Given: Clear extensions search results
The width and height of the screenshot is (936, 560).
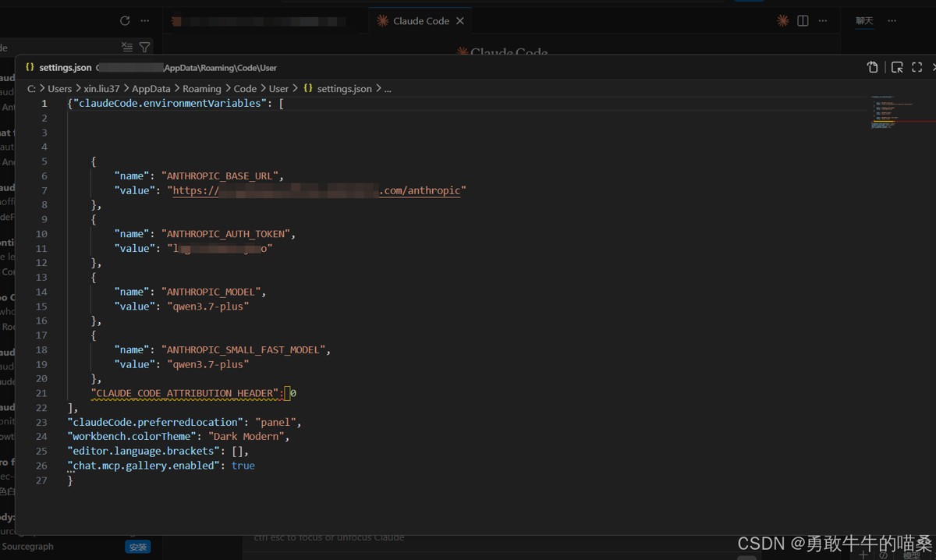Looking at the screenshot, I should coord(127,48).
